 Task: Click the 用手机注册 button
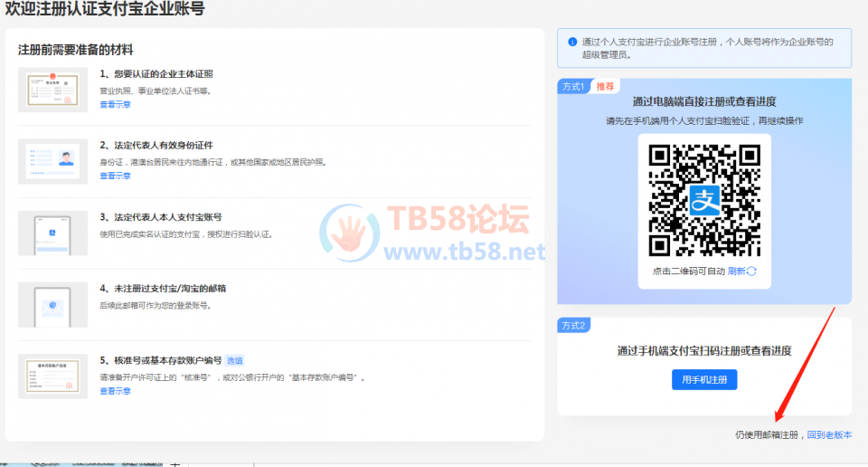(704, 379)
